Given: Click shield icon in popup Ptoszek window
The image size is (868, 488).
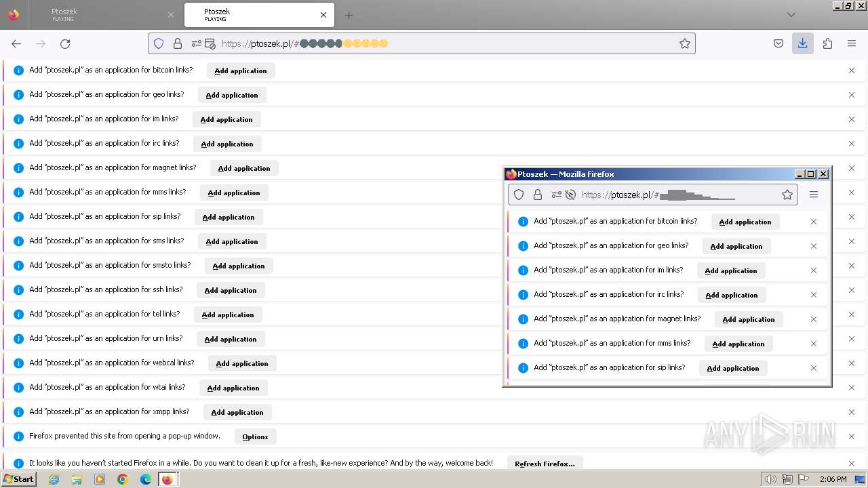Looking at the screenshot, I should [x=519, y=195].
